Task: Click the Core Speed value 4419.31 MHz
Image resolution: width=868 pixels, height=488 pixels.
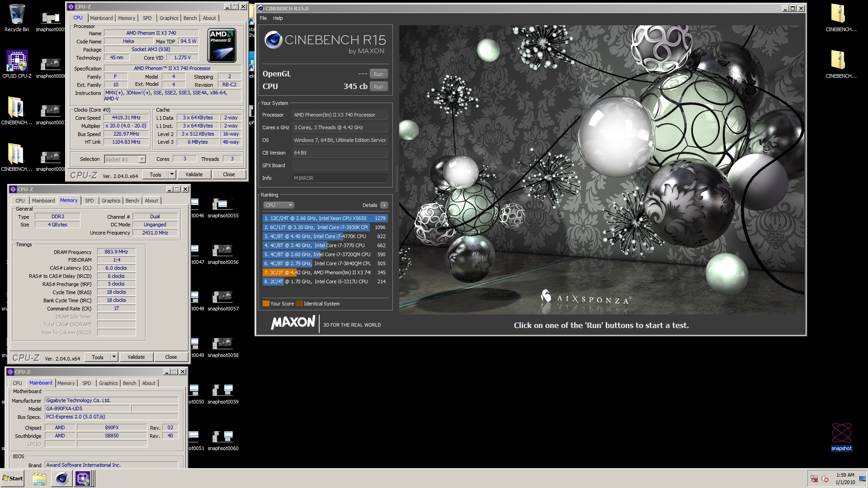Action: (126, 117)
